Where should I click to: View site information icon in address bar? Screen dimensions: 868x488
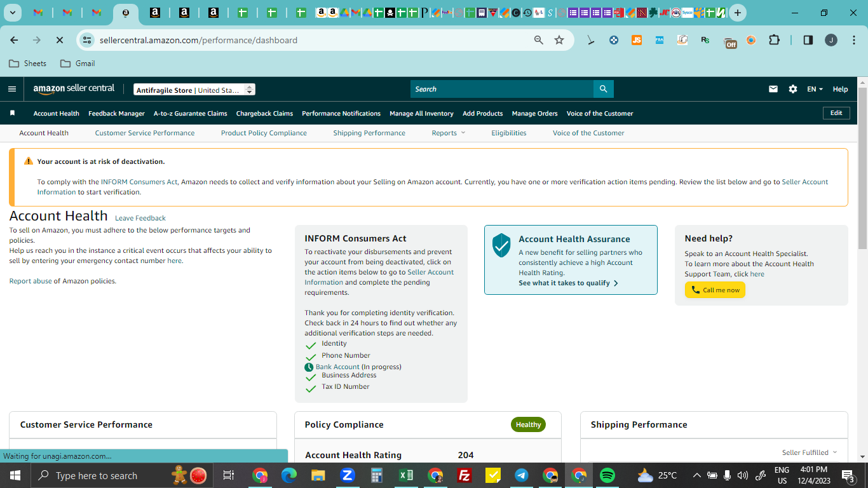[88, 40]
